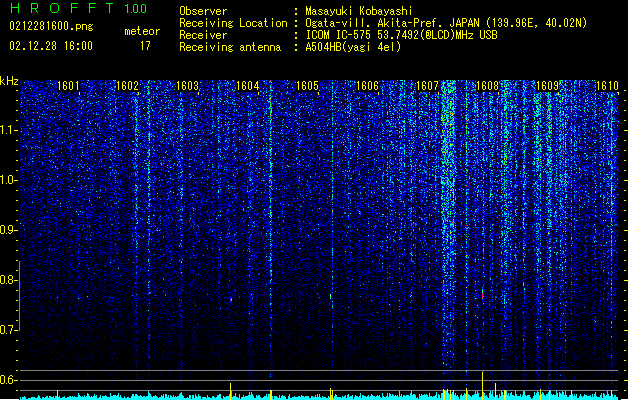
Task: Click the yellow spike below the 1604 marker
Action: click(x=230, y=391)
